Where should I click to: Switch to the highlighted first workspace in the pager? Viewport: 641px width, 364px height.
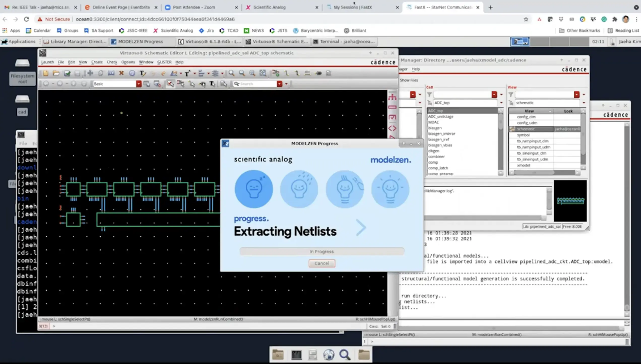520,42
